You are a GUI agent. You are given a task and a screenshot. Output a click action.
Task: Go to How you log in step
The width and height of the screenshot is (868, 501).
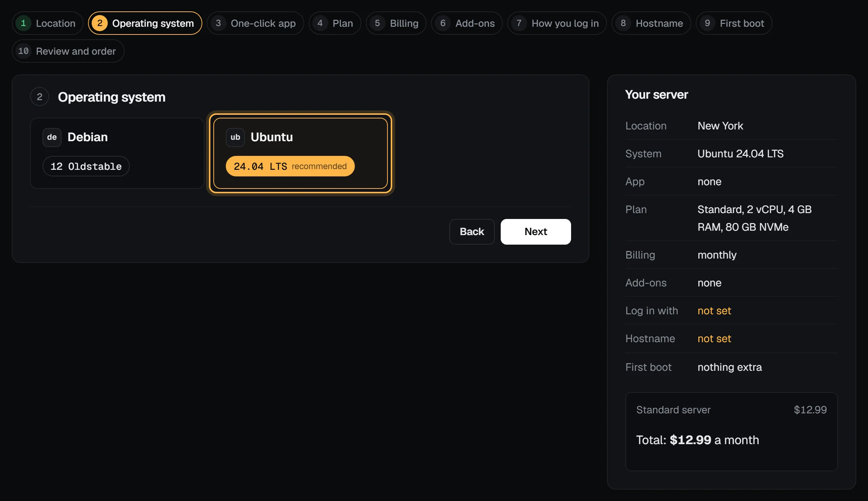point(557,23)
